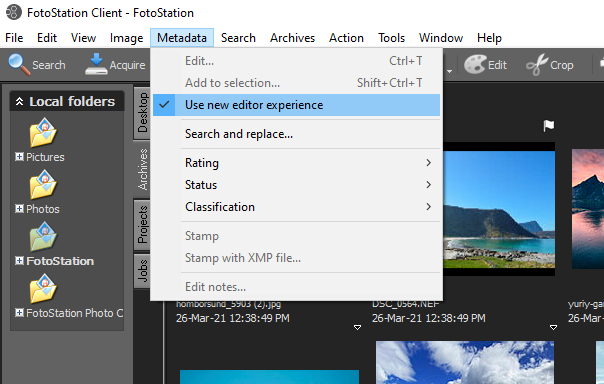The height and width of the screenshot is (384, 604).
Task: Choose Search and replace... menu entry
Action: [x=296, y=134]
